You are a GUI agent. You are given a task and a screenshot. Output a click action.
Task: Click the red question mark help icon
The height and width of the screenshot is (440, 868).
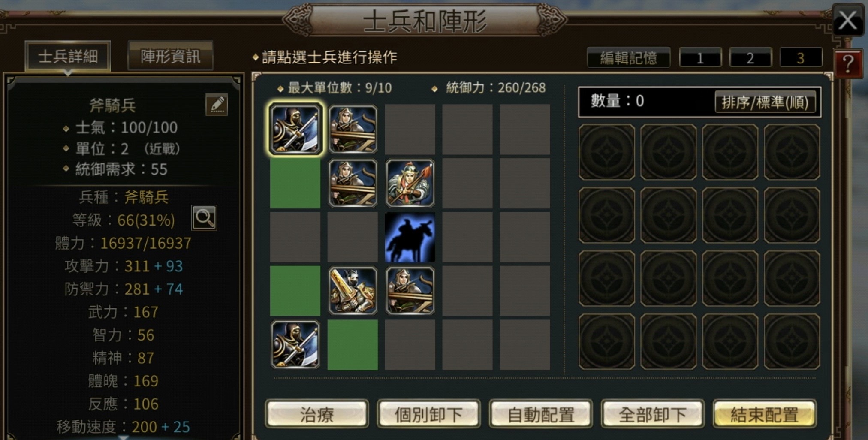[848, 64]
